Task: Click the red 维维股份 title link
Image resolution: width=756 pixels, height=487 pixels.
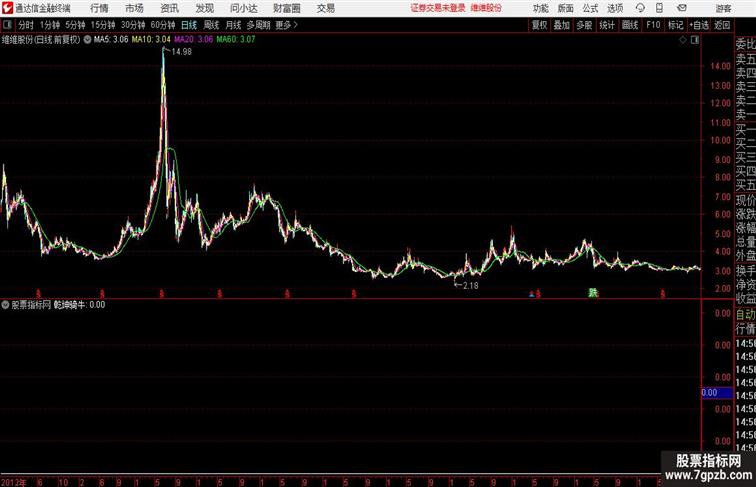Action: (486, 8)
